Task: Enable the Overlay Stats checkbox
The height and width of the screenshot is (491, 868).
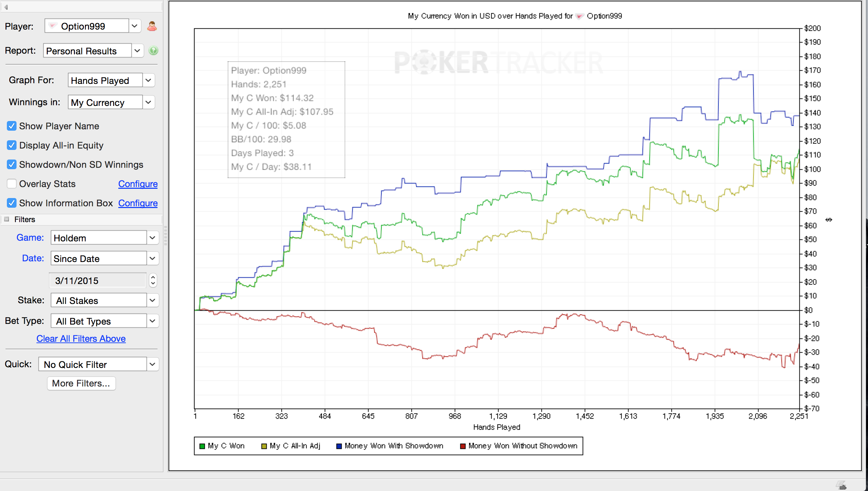Action: coord(12,184)
